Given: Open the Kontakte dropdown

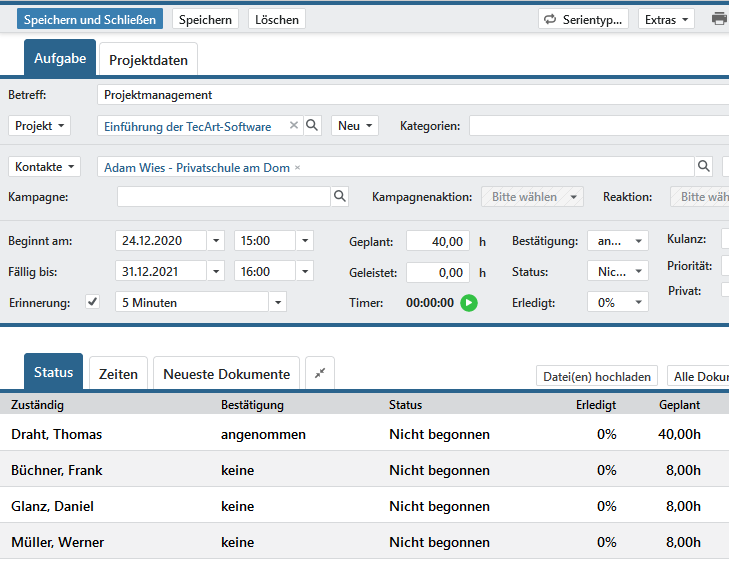Looking at the screenshot, I should pyautogui.click(x=44, y=166).
